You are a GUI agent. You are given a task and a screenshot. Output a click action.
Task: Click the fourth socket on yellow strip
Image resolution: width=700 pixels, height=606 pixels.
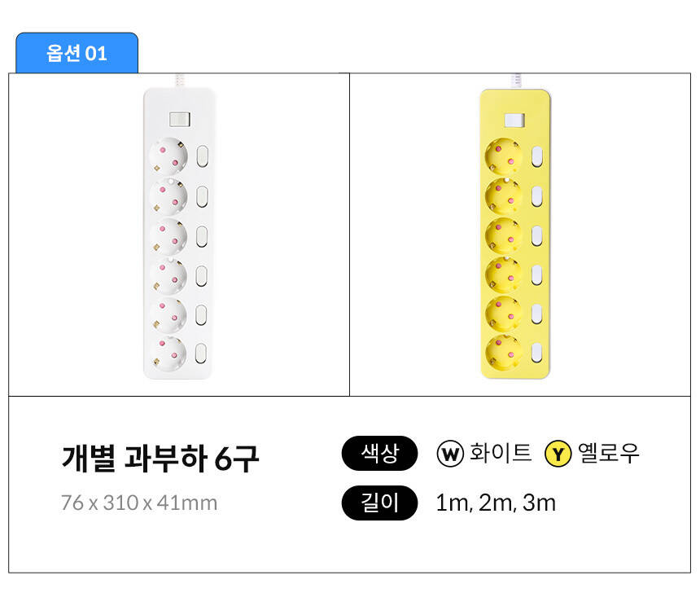tap(504, 274)
